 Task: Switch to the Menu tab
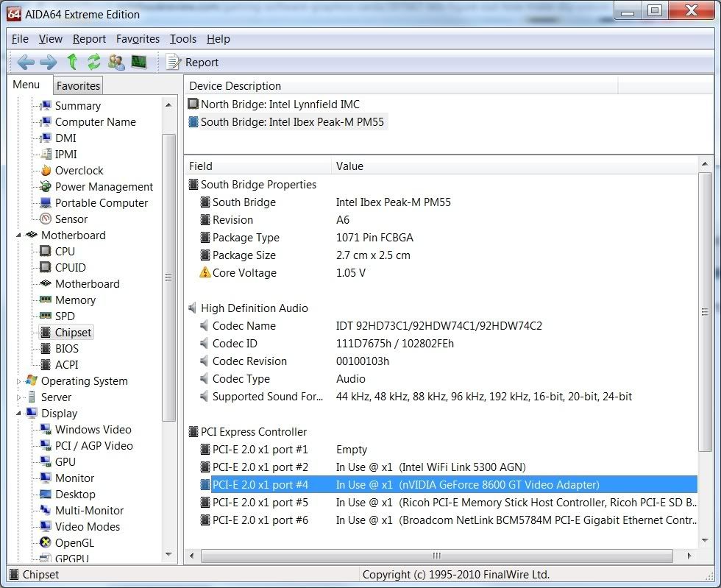(x=26, y=85)
